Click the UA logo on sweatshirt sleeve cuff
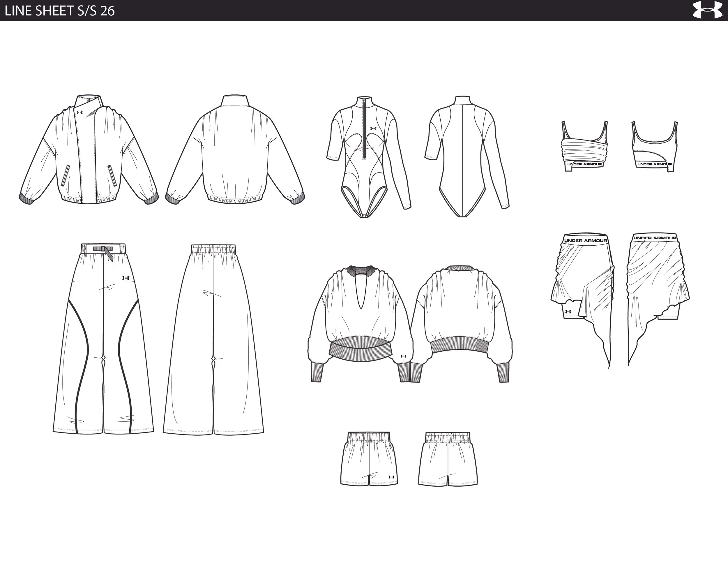The height and width of the screenshot is (563, 728). 403,356
